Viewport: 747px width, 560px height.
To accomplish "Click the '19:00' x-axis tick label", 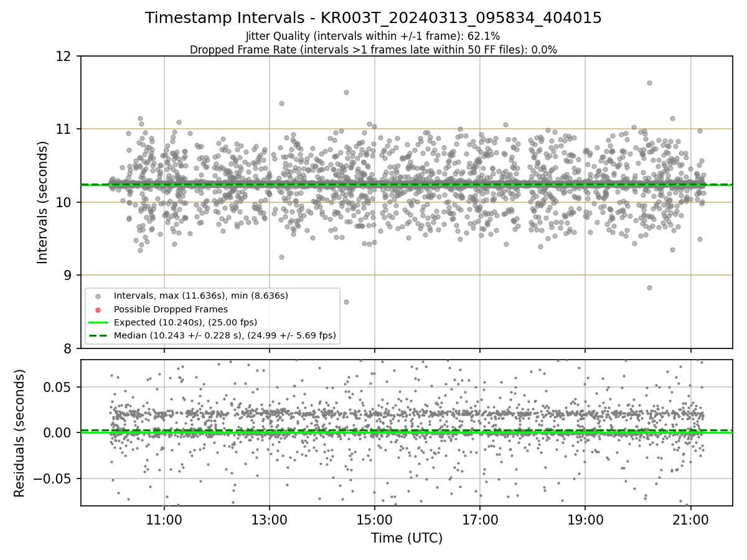I will point(585,520).
